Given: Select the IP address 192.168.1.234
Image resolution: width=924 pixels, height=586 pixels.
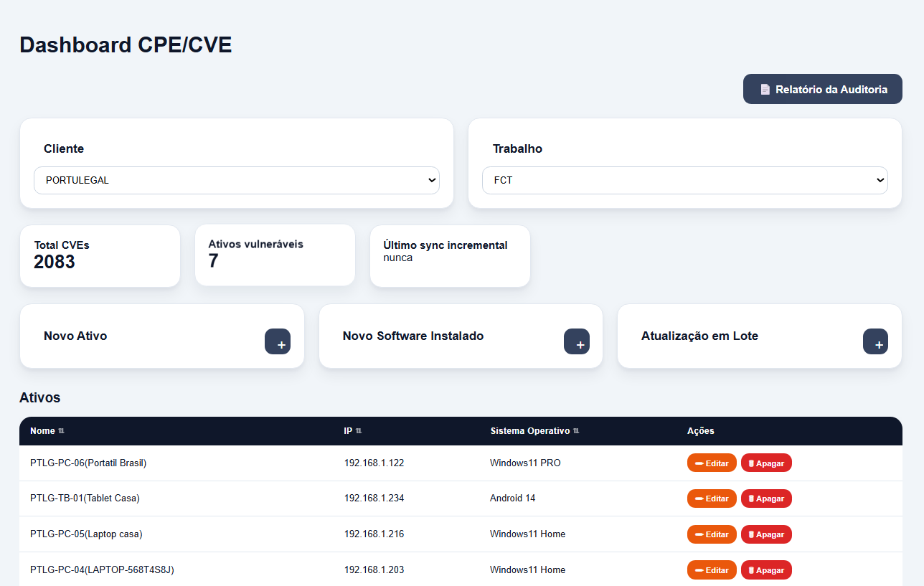Looking at the screenshot, I should (x=374, y=498).
